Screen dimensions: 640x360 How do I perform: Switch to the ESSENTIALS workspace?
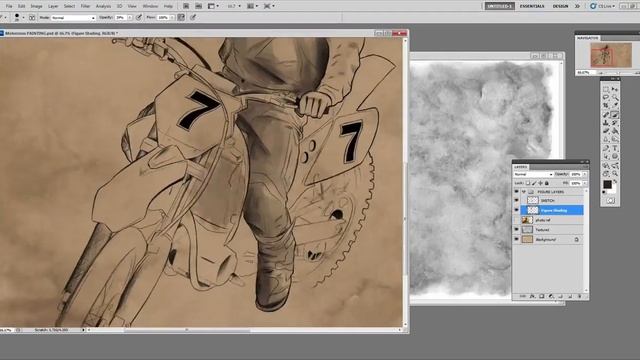[x=532, y=6]
